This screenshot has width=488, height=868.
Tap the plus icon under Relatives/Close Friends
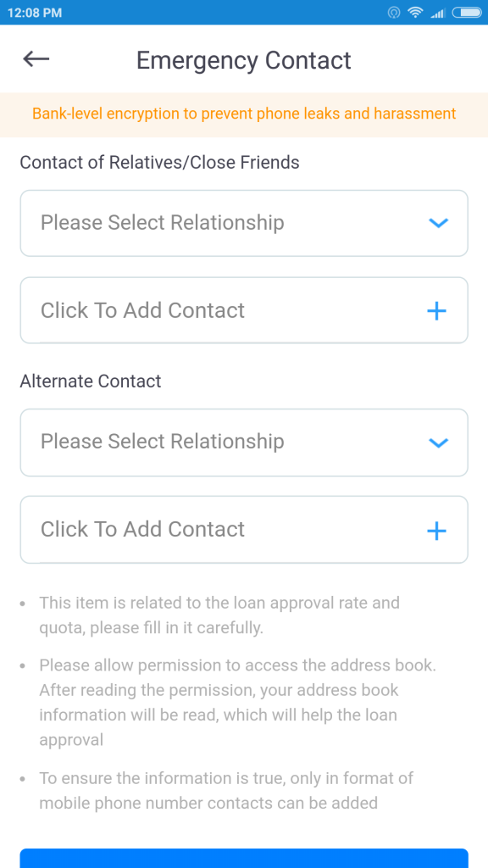coord(436,310)
